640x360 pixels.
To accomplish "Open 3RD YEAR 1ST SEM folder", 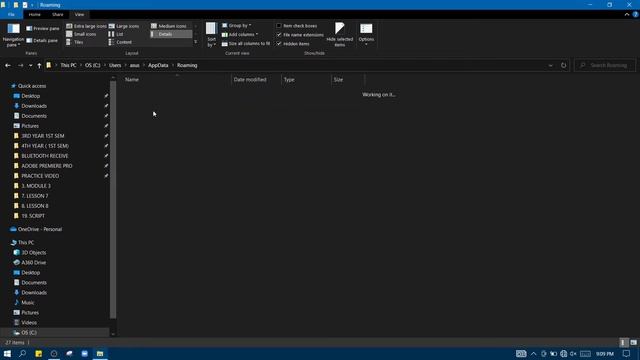I will pos(42,136).
